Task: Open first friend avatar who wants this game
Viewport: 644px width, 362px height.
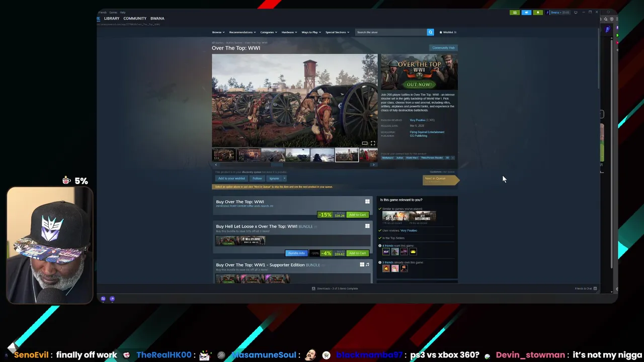Action: (x=386, y=251)
